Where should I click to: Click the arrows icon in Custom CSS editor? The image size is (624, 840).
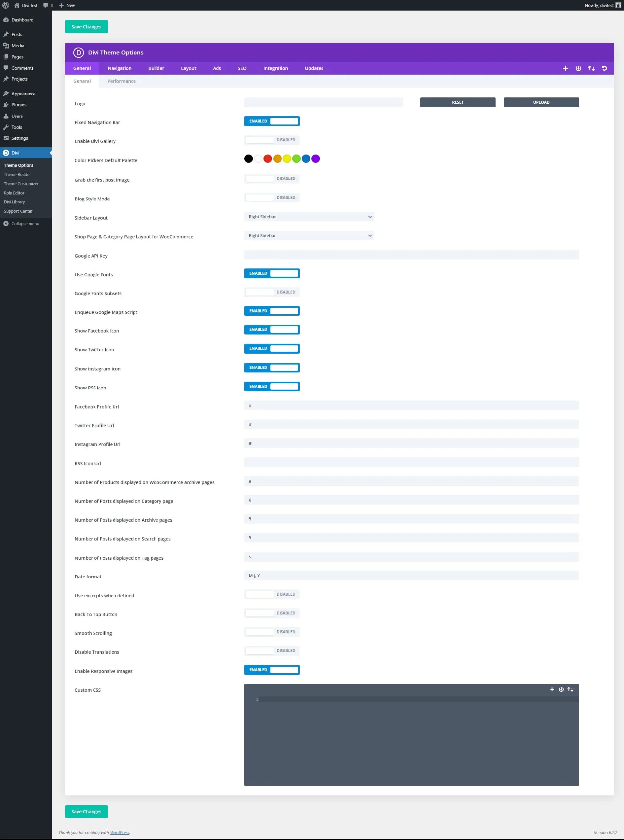[x=571, y=689]
